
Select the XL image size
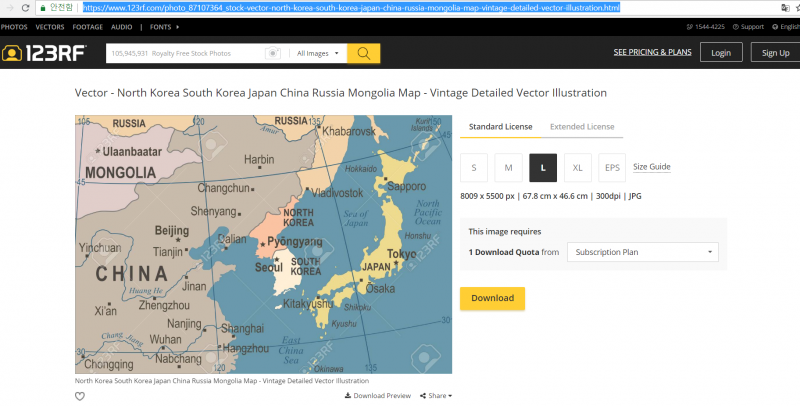click(577, 167)
